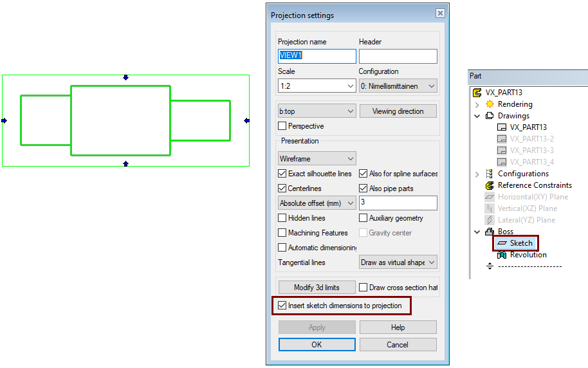Click the Horizontal(XY) Plane icon
The image size is (588, 368).
point(490,197)
